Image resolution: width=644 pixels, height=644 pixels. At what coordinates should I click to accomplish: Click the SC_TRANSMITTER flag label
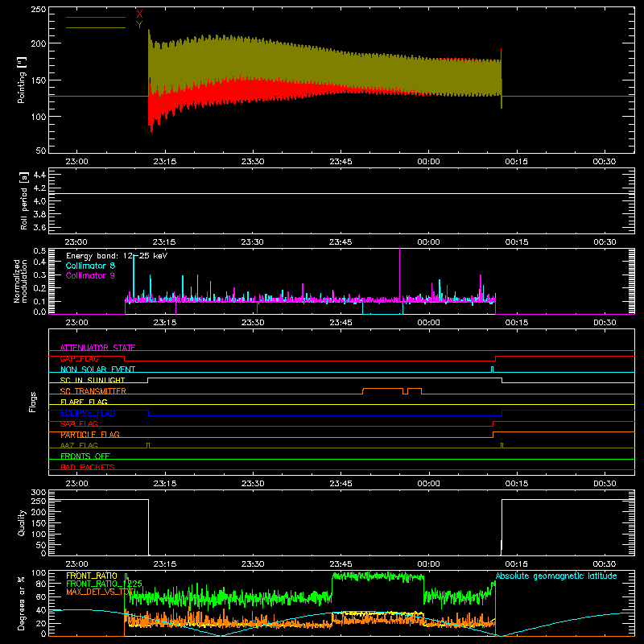click(93, 391)
